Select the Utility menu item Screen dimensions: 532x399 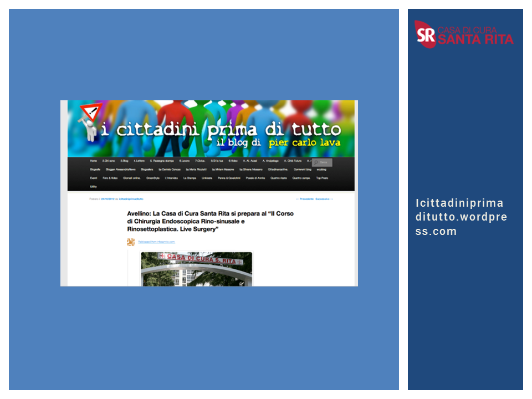coord(93,187)
